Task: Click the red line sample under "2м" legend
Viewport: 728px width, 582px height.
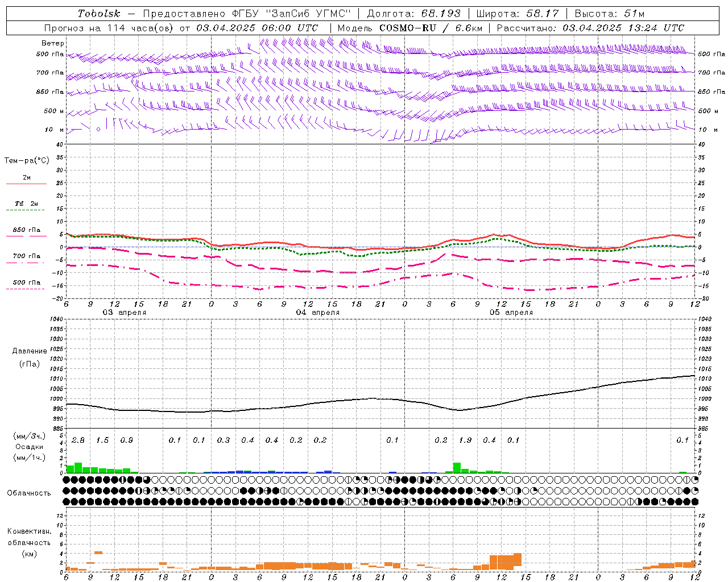Action: pyautogui.click(x=26, y=184)
